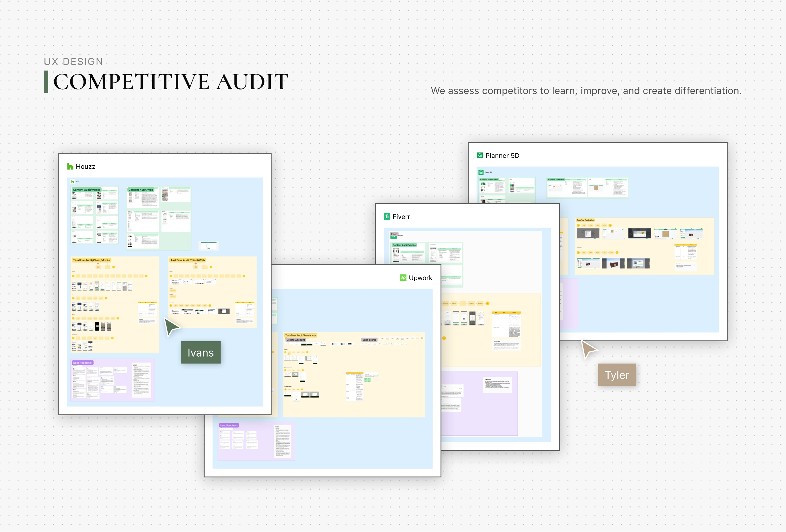Click the Houzz logo icon
Screen dimensions: 786x532
click(70, 166)
